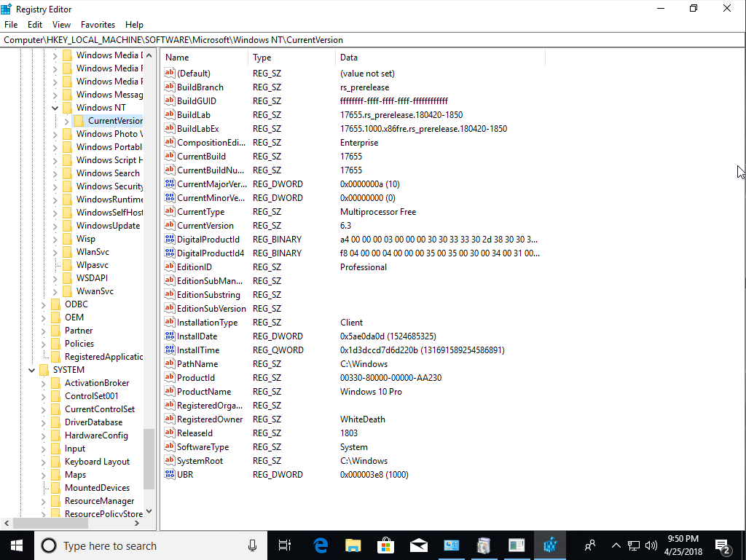Select the RegisteredOwner value name

(210, 419)
